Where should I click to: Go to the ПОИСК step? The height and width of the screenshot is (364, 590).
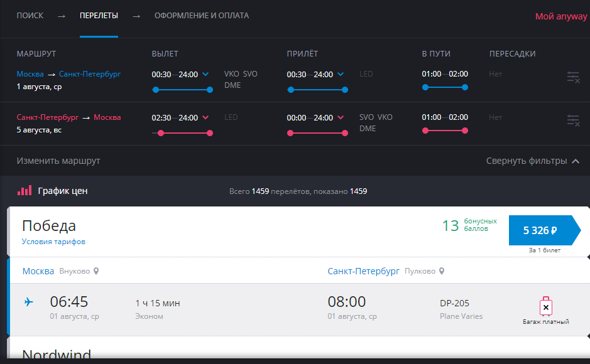(30, 16)
